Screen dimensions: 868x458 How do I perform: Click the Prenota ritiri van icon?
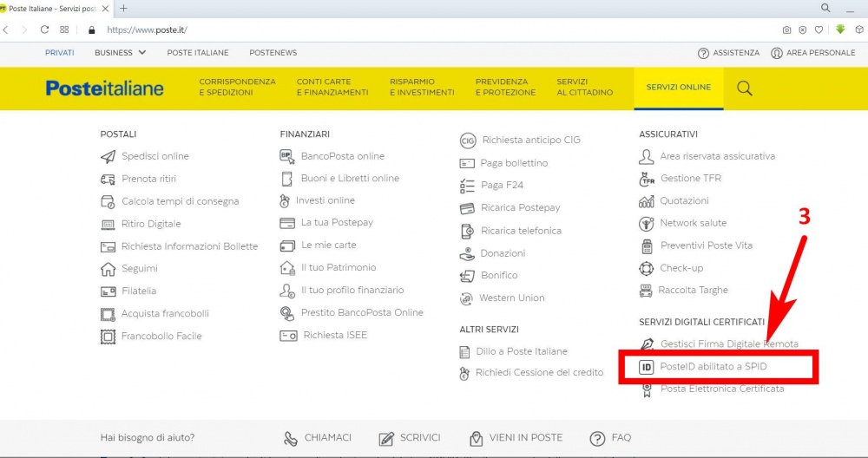(x=108, y=180)
